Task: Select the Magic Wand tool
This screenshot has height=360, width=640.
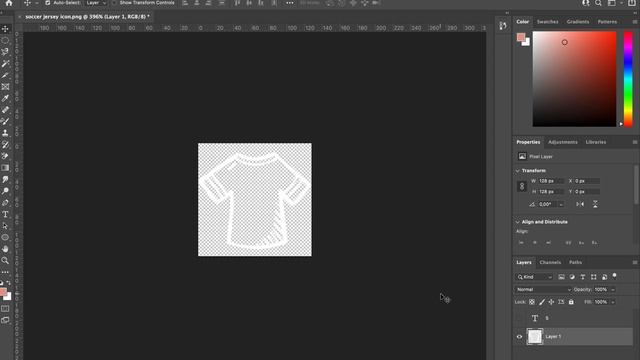Action: (5, 64)
